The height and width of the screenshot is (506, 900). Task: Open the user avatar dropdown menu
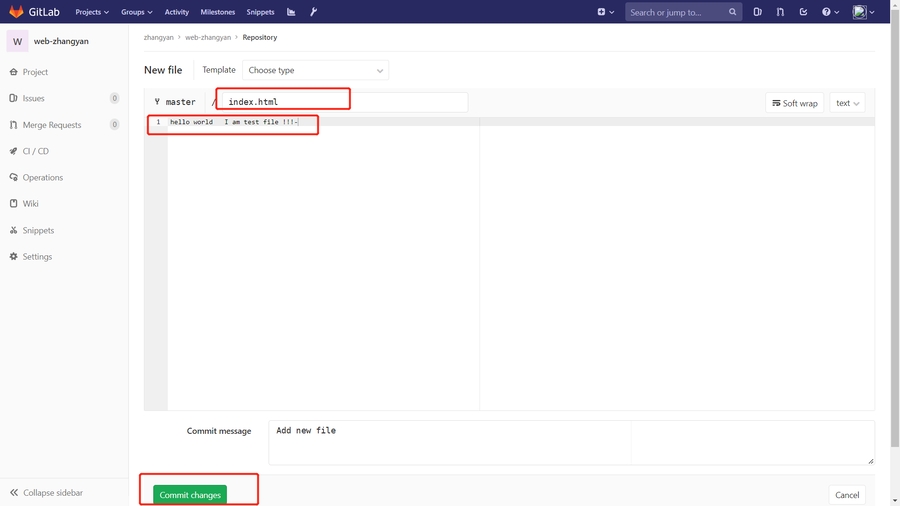tap(863, 12)
